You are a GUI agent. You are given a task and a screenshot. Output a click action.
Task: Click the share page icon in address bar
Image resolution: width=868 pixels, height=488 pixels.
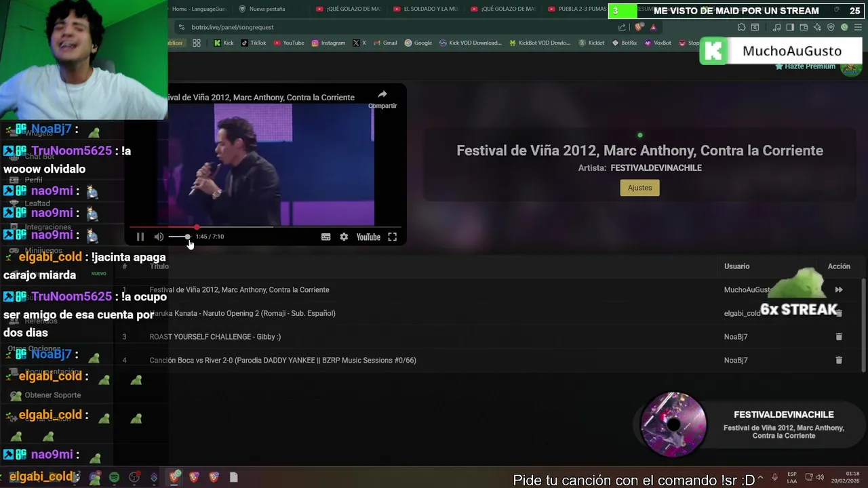click(x=622, y=27)
